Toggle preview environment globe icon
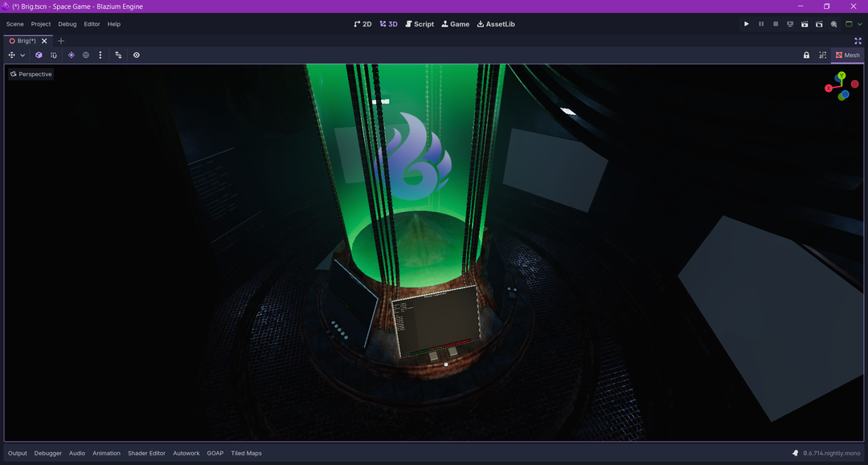Image resolution: width=868 pixels, height=465 pixels. [86, 55]
